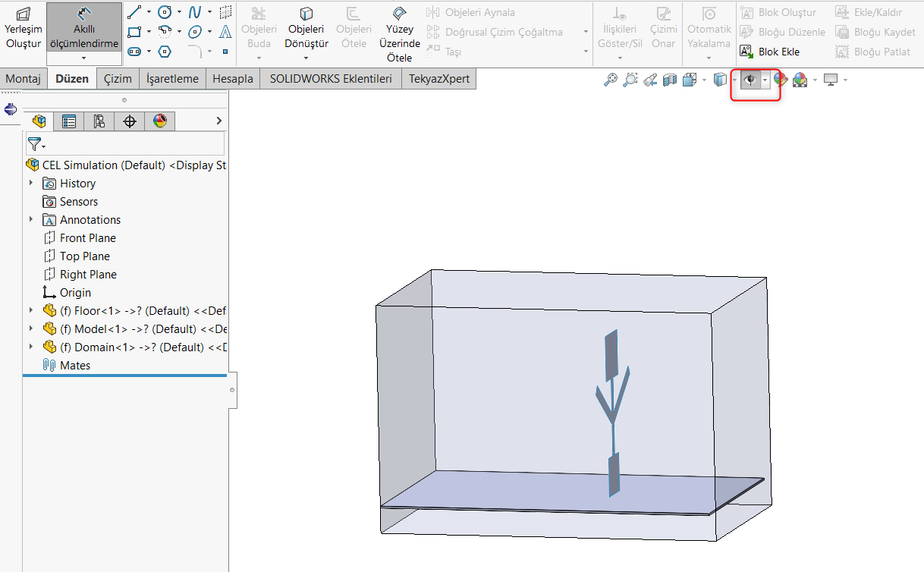Open the Circle tool dropdown arrow
924x572 pixels.
[x=179, y=12]
